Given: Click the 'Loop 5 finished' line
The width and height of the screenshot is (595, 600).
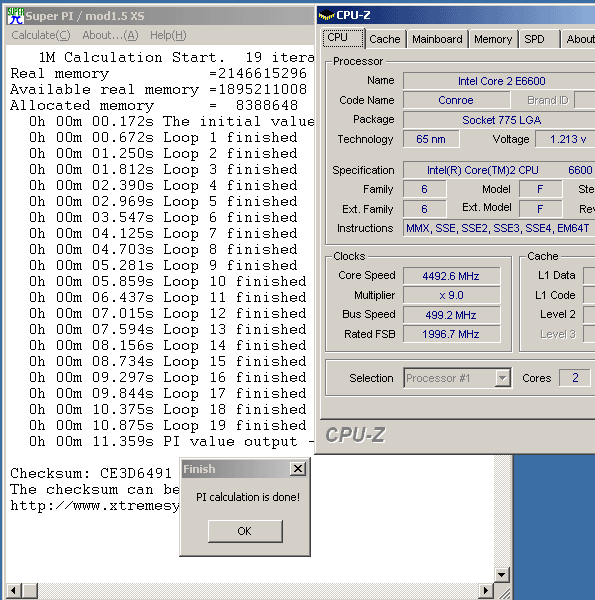Looking at the screenshot, I should point(163,201).
